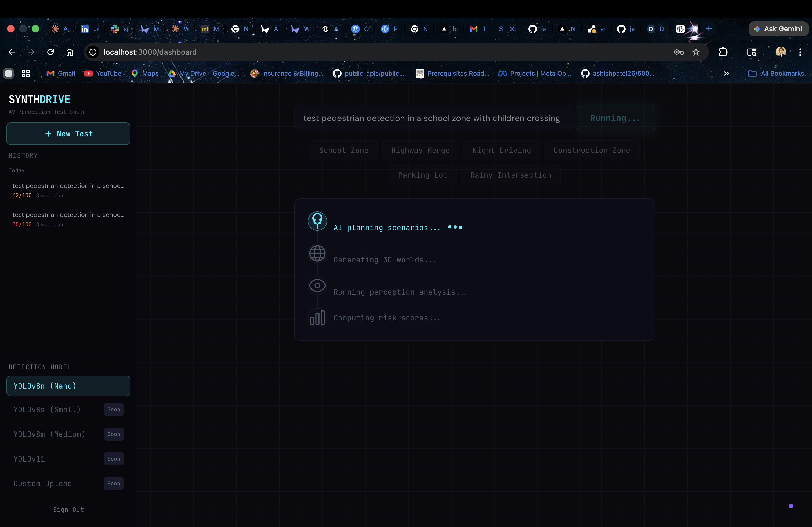Click Sign Out in the sidebar
This screenshot has width=812, height=527.
68,510
